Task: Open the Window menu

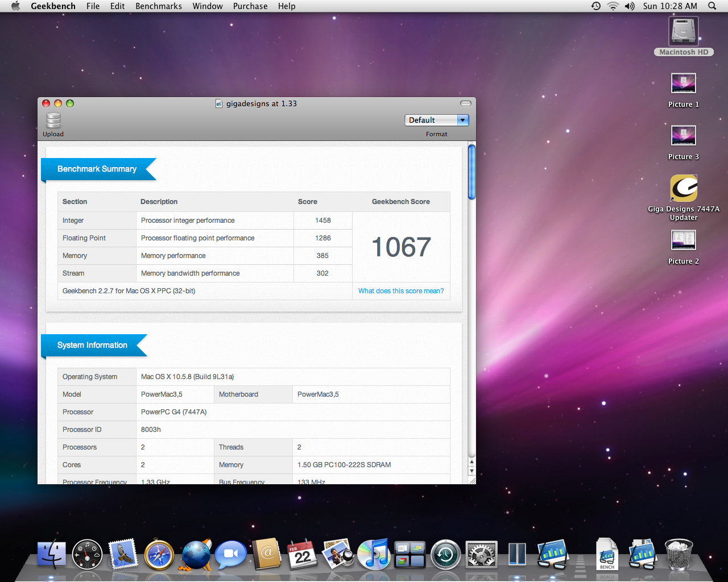Action: click(x=208, y=6)
